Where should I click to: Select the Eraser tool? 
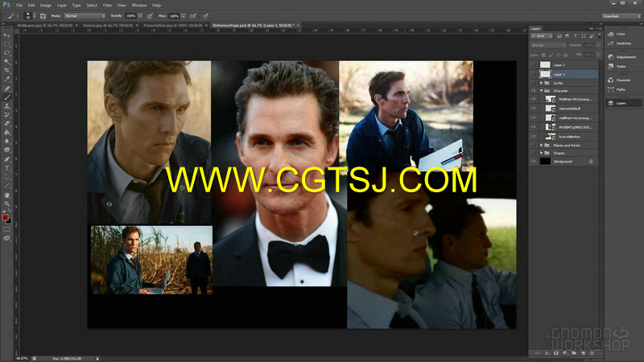[6, 124]
